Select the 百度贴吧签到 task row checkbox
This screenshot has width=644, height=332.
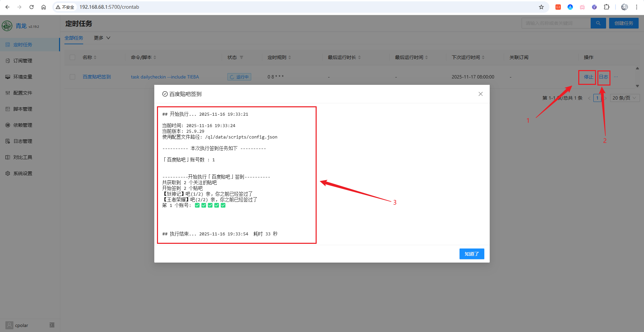click(x=72, y=77)
